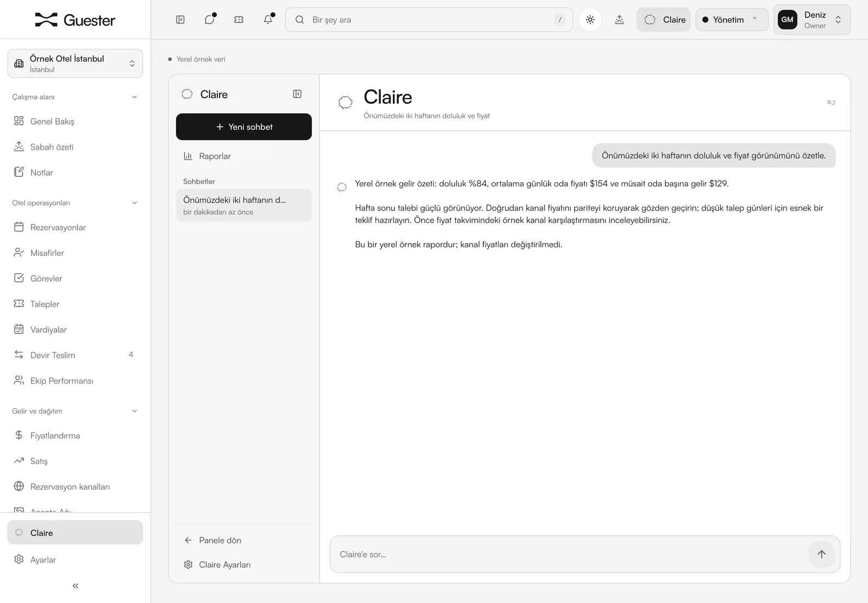Focus the Claire'e sor message input
Screen dimensions: 868x603
570,554
